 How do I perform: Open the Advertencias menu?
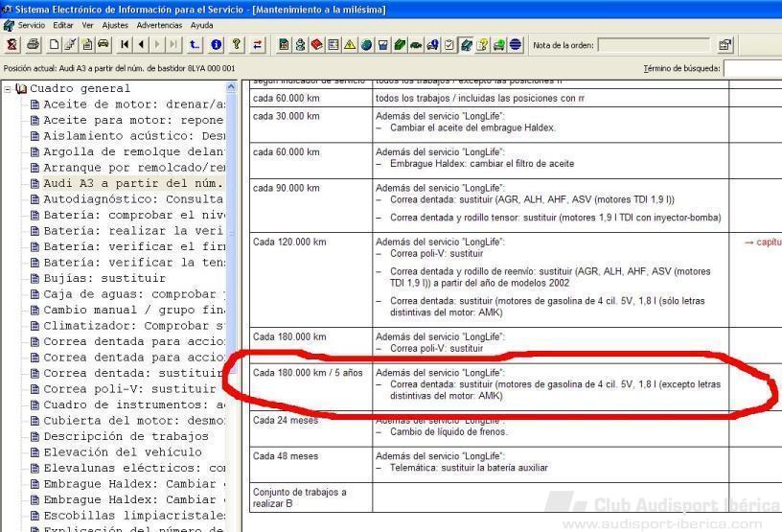(x=159, y=25)
